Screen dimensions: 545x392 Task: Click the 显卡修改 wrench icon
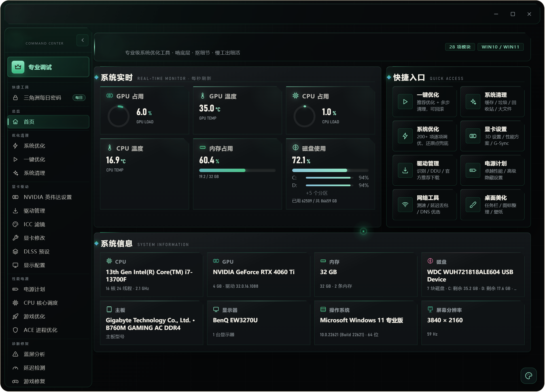coord(16,238)
